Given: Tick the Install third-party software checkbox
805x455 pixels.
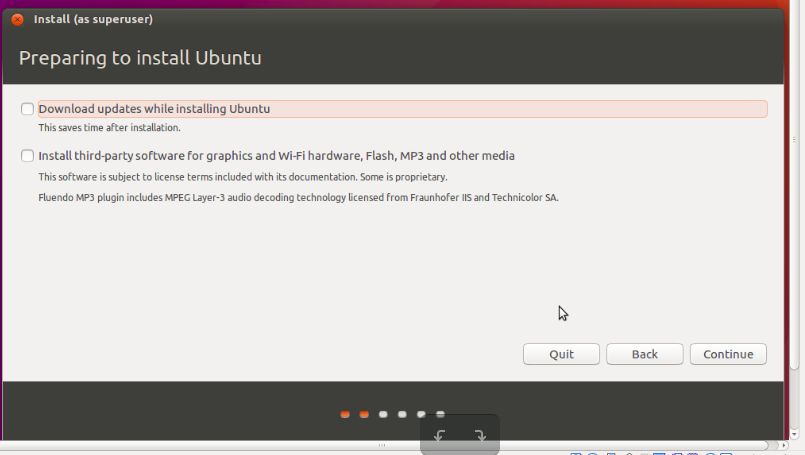Looking at the screenshot, I should click(x=27, y=156).
